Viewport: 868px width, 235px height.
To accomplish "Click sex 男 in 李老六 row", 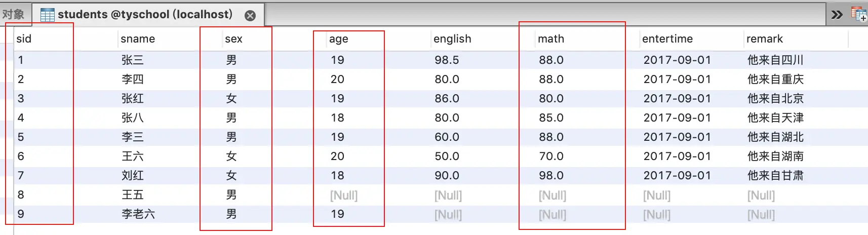I will [231, 214].
